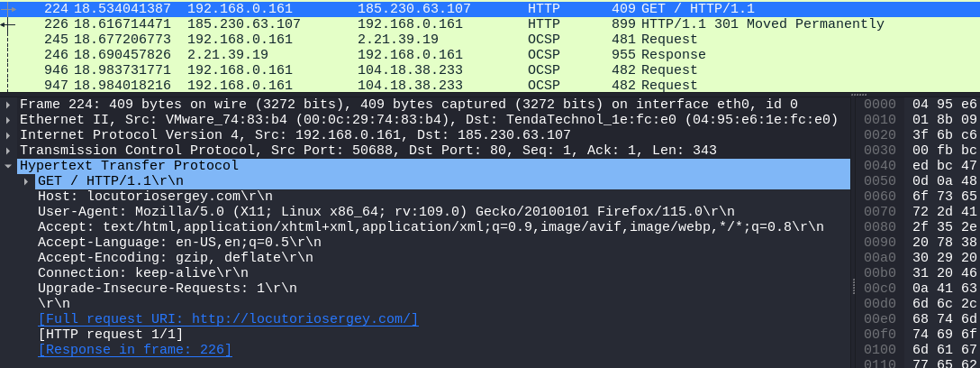
Task: Expand the Frame 224 tree row
Action: [7, 105]
